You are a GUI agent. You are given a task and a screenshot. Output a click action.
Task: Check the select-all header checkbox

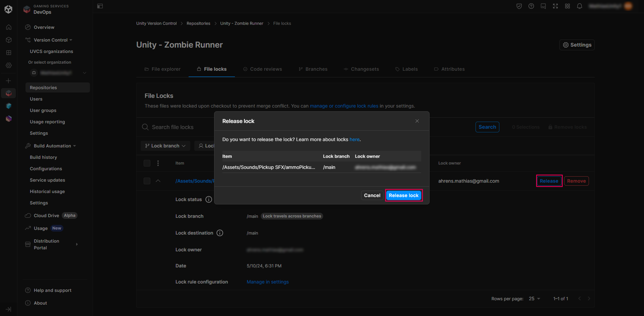click(x=147, y=163)
